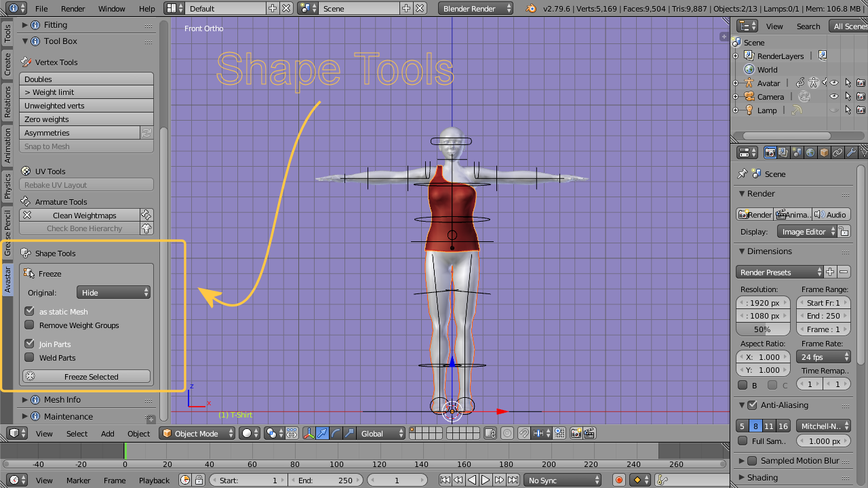
Task: Open the Render menu
Action: [73, 9]
